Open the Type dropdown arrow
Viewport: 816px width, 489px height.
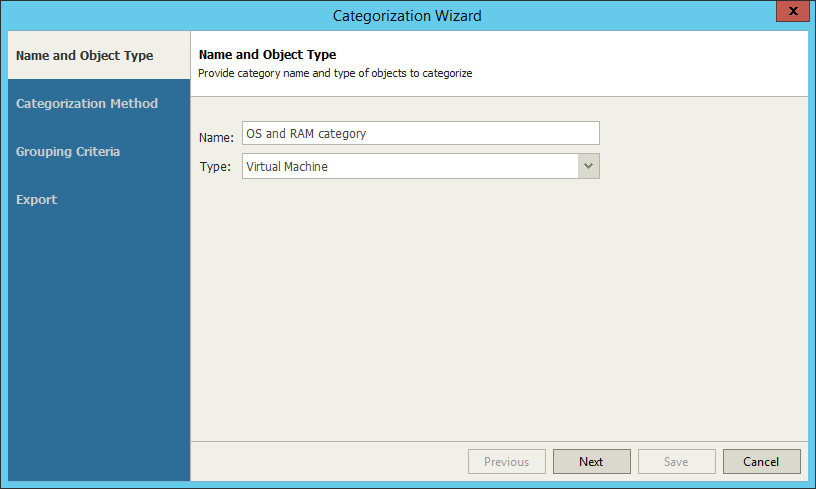(589, 166)
